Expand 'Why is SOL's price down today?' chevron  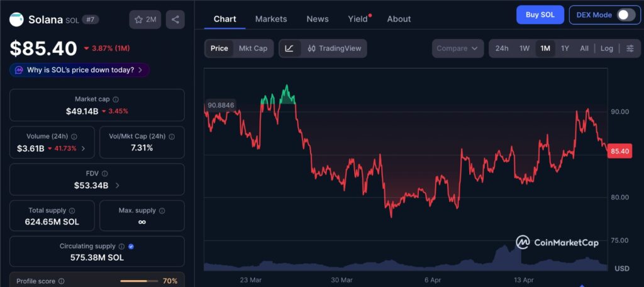[x=140, y=70]
